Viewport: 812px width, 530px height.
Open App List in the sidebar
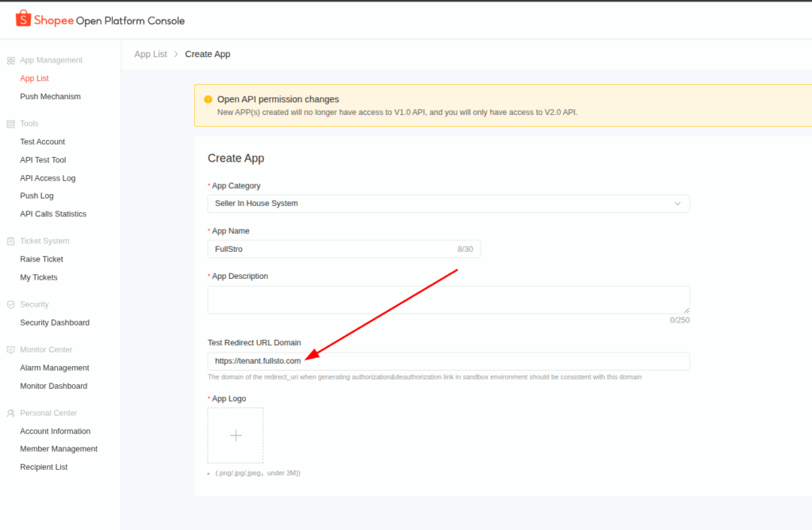click(x=34, y=78)
